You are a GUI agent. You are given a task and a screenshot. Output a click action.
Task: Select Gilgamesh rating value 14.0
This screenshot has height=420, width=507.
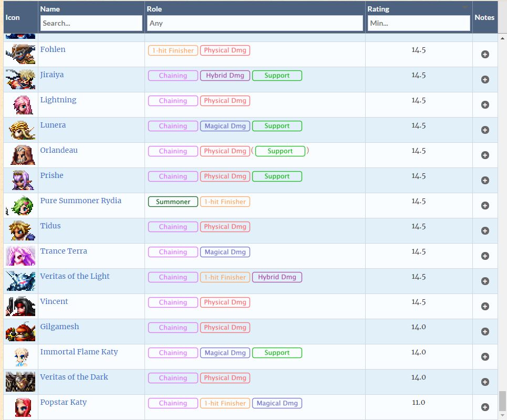[418, 327]
